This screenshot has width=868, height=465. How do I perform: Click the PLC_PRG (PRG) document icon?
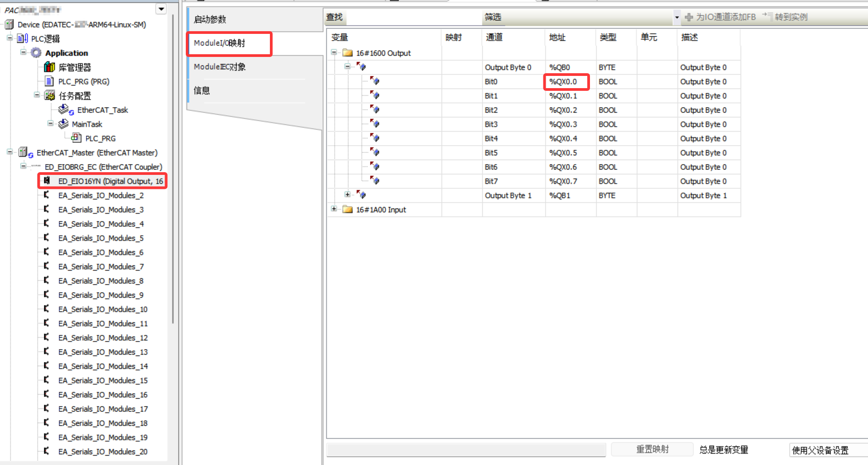[x=49, y=82]
